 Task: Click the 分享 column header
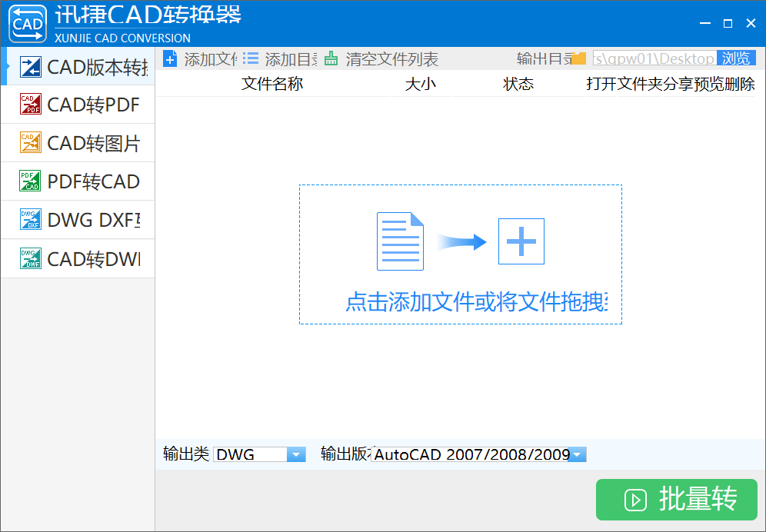(678, 84)
